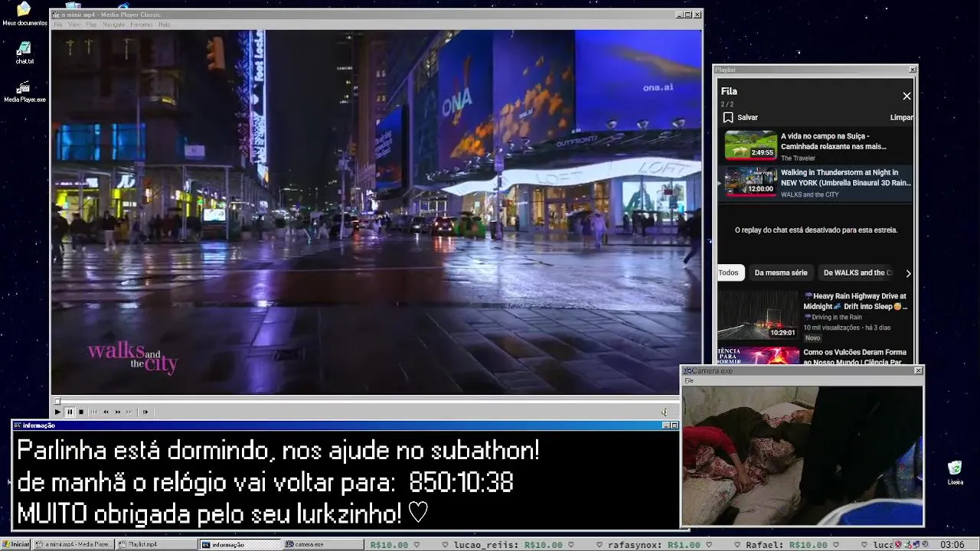Image resolution: width=980 pixels, height=551 pixels.
Task: Click the 'A vida no campo na Suíça' title text
Action: click(834, 141)
